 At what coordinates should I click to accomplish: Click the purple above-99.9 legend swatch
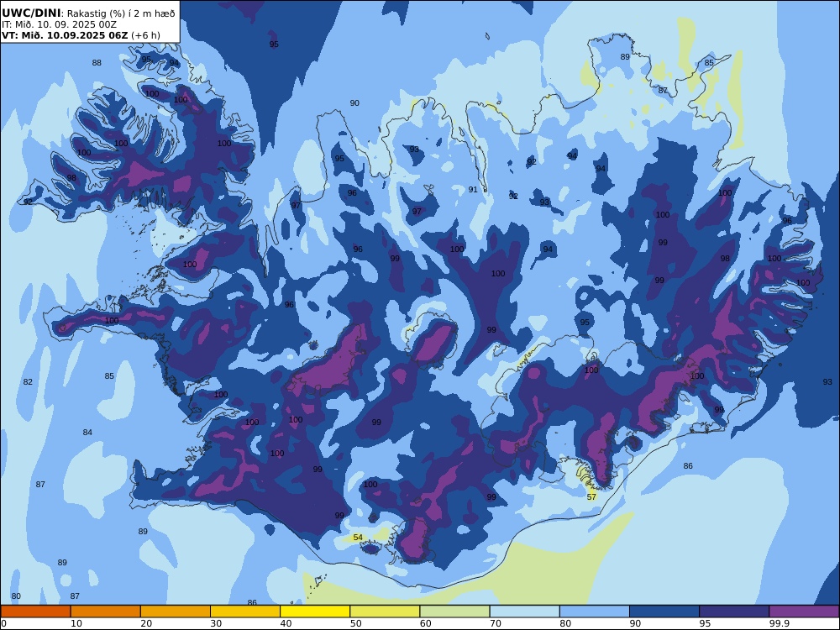(804, 612)
